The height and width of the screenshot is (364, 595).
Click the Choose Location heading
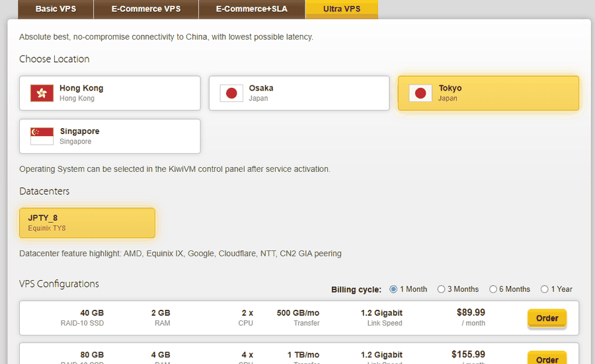click(x=54, y=59)
